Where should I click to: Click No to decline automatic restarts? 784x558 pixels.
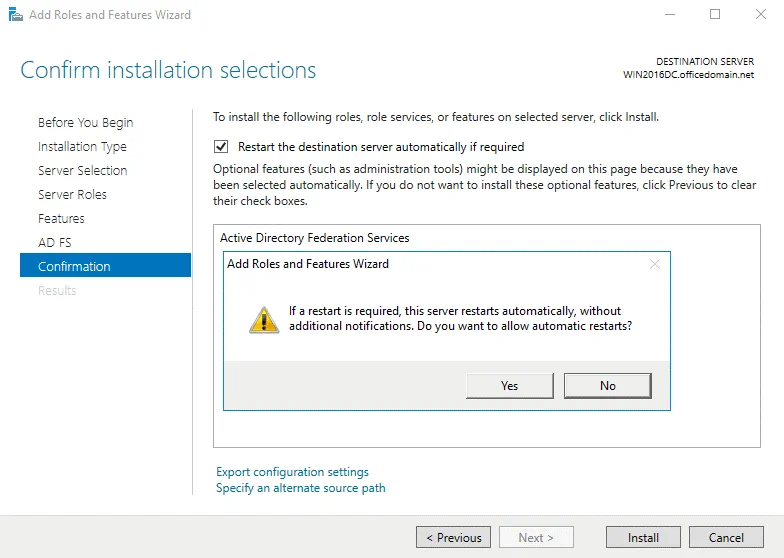607,385
